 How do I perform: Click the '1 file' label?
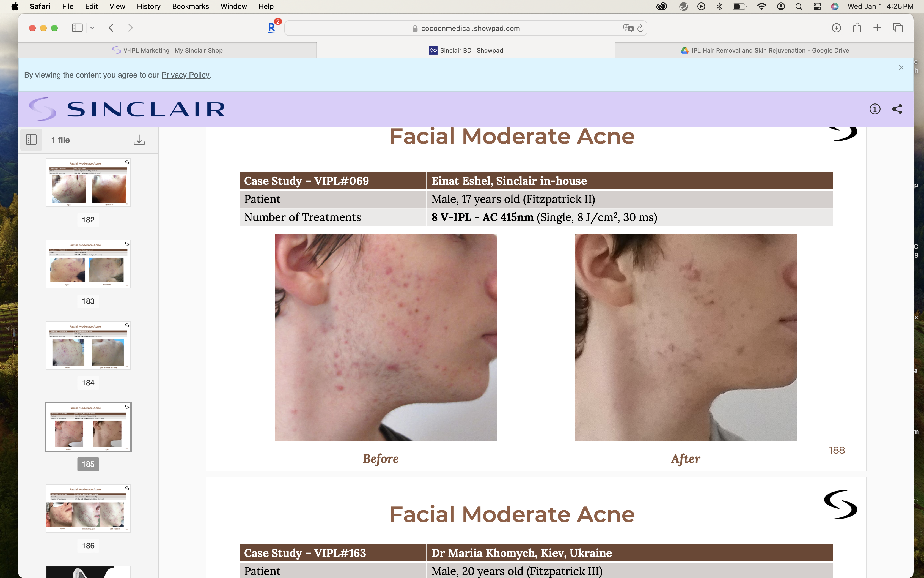point(61,140)
